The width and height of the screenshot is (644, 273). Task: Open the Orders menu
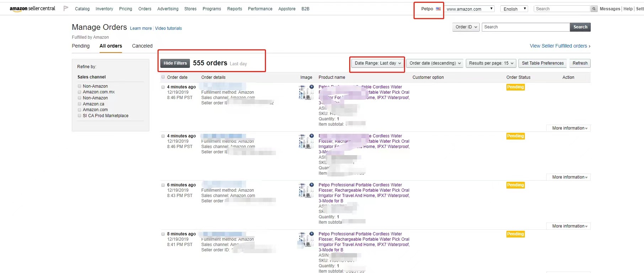pos(145,9)
